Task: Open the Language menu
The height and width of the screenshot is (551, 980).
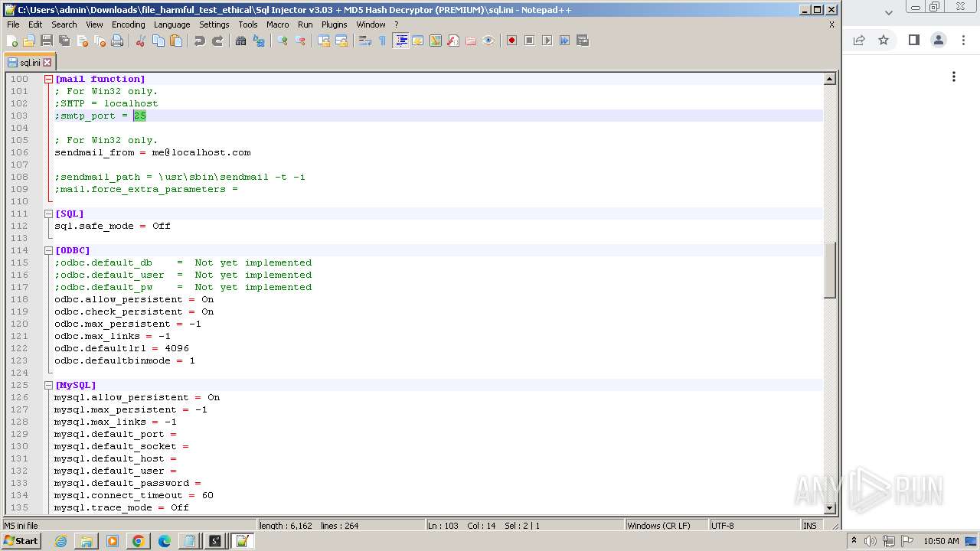Action: [x=171, y=24]
